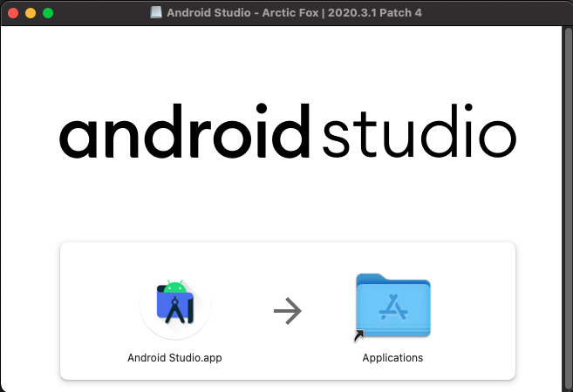Close the installer window with red button
573x392 pixels.
[13, 13]
